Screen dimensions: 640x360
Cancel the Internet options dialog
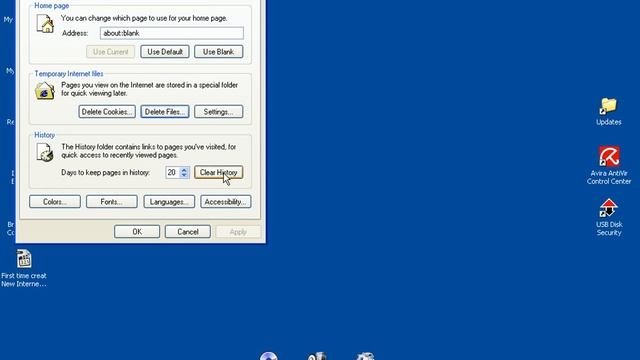pyautogui.click(x=188, y=231)
